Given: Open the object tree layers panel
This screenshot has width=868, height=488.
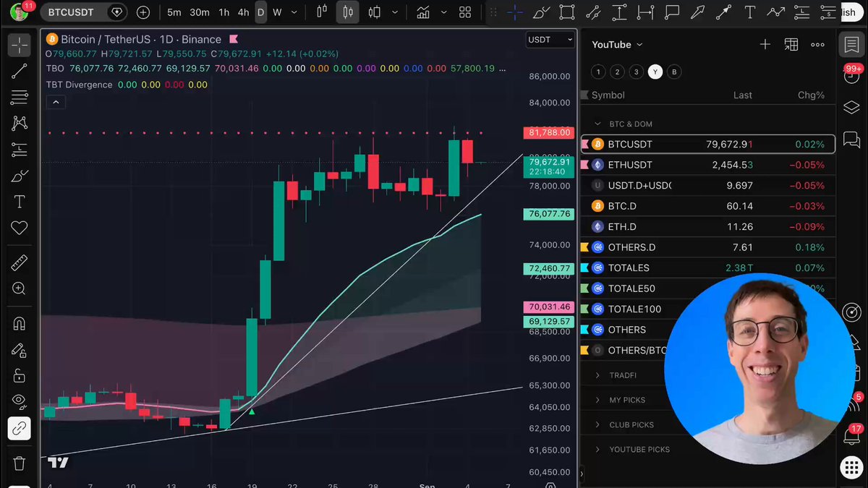Looking at the screenshot, I should pyautogui.click(x=851, y=107).
